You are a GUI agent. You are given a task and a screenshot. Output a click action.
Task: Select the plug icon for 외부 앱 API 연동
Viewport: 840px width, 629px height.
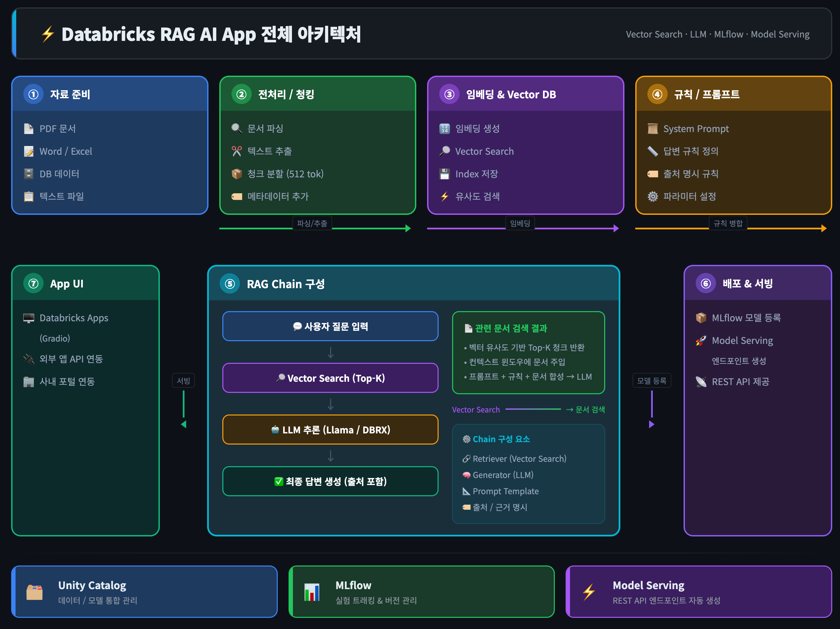pos(28,359)
